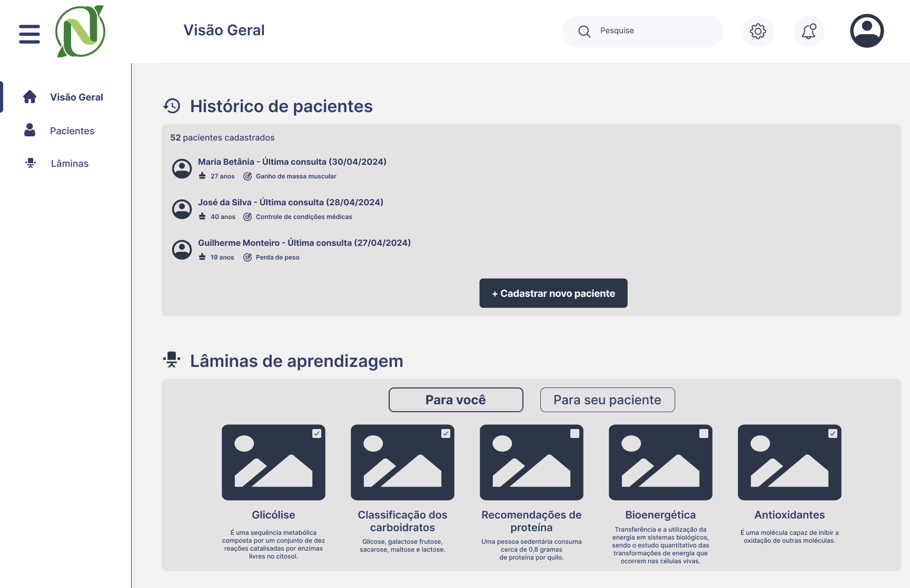Click the search magnifier icon
The image size is (910, 588).
(584, 32)
